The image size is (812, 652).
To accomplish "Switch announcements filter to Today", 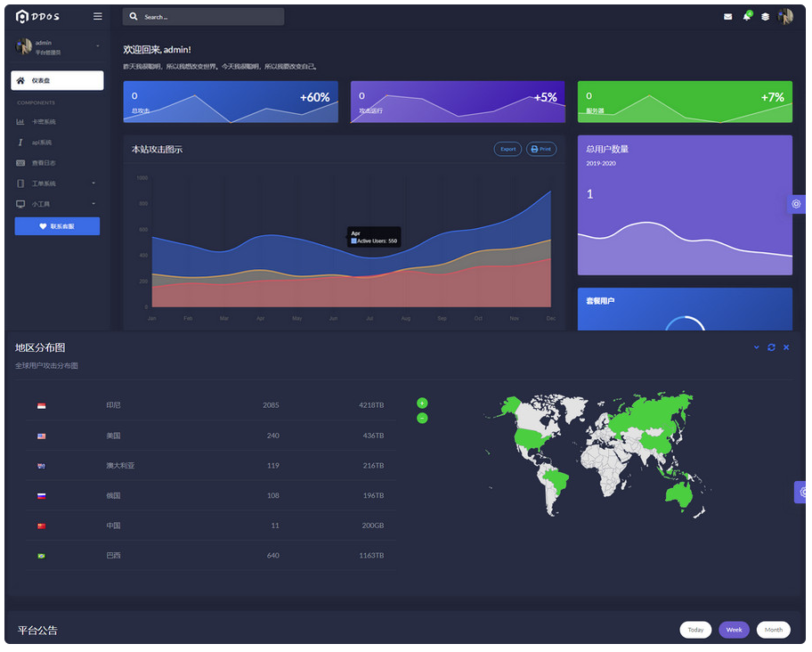I will point(695,630).
